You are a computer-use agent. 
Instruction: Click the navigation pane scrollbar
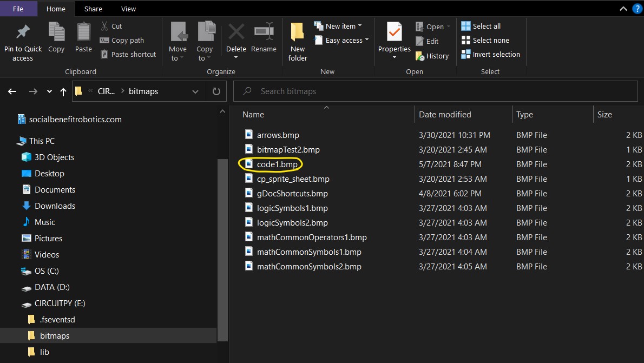[222, 250]
